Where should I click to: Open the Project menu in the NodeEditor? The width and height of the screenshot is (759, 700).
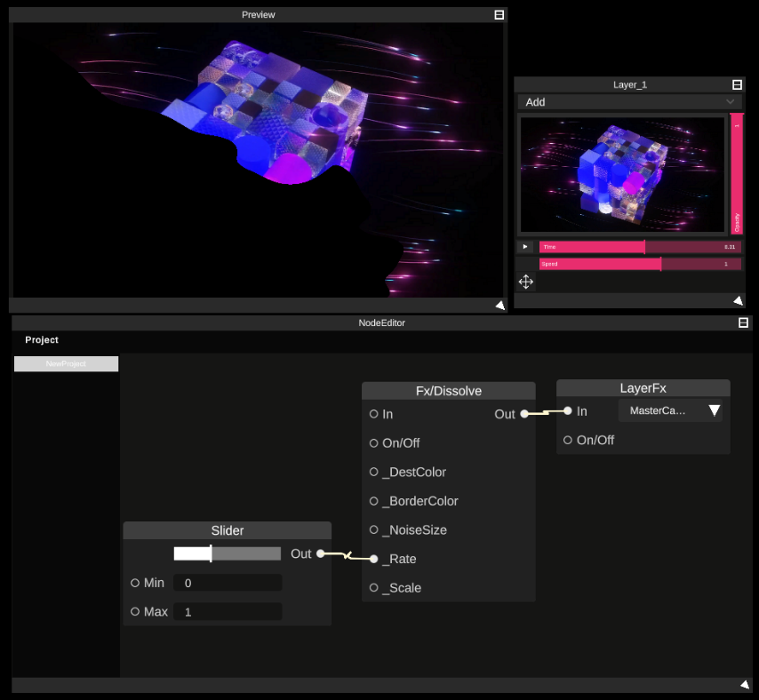[41, 339]
